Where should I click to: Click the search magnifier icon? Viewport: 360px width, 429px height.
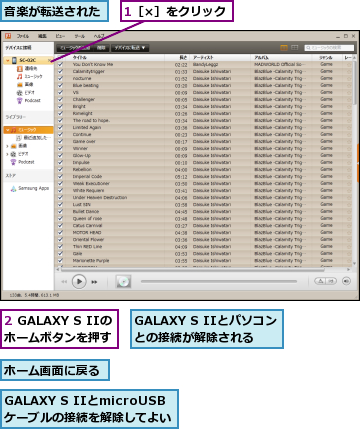(x=308, y=48)
